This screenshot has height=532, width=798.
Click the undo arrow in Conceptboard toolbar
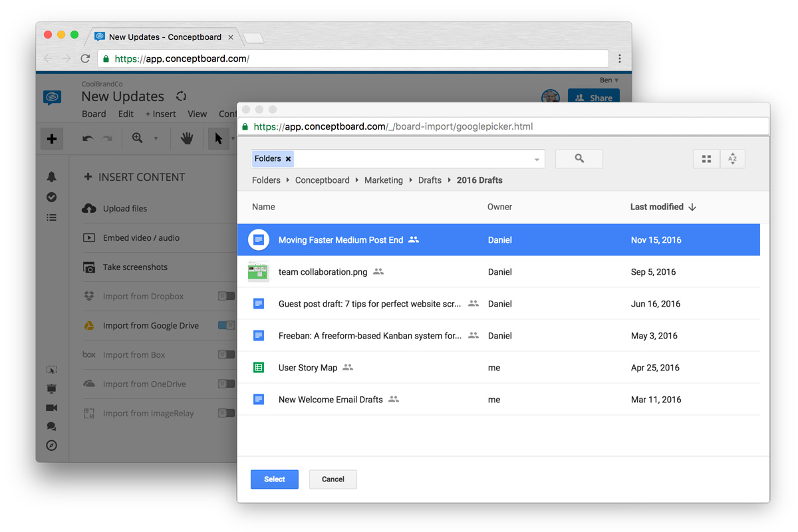[x=88, y=139]
